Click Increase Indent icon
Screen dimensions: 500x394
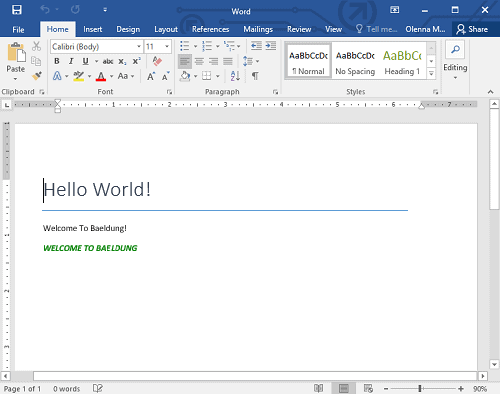[x=271, y=46]
